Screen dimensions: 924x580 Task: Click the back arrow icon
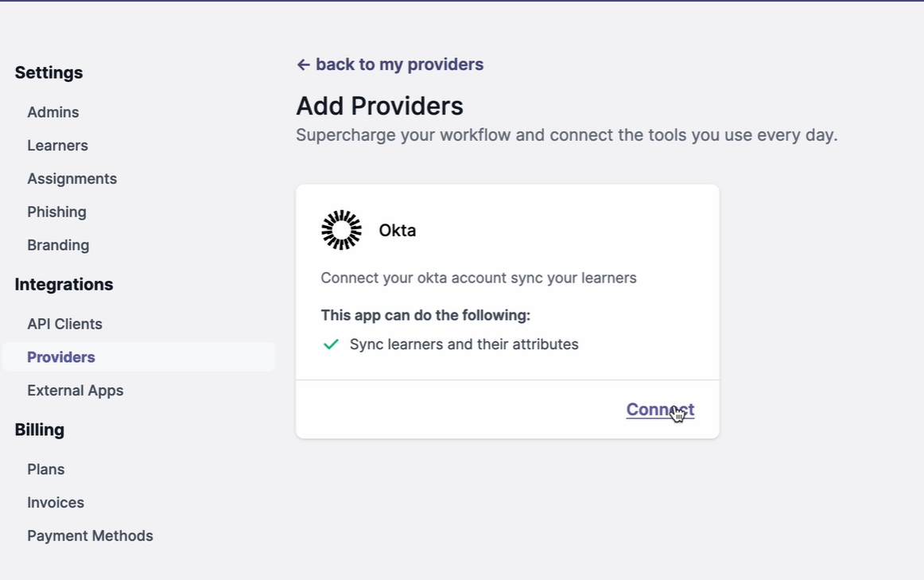coord(304,64)
